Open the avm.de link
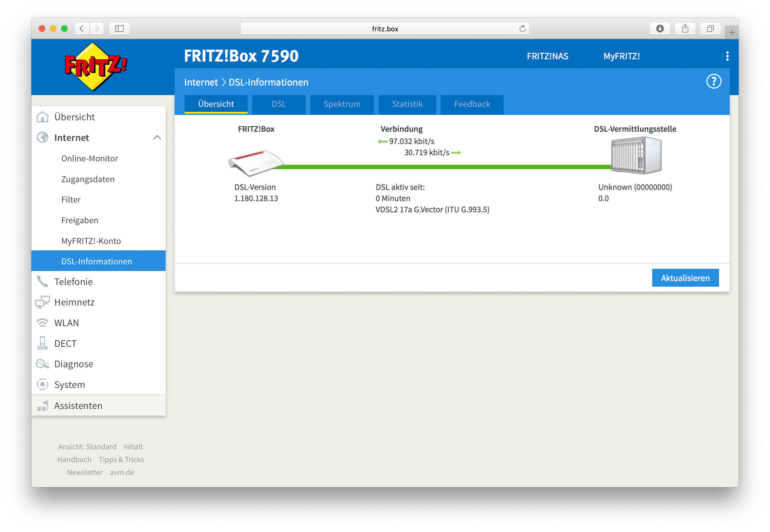The height and width of the screenshot is (532, 770). [x=122, y=472]
